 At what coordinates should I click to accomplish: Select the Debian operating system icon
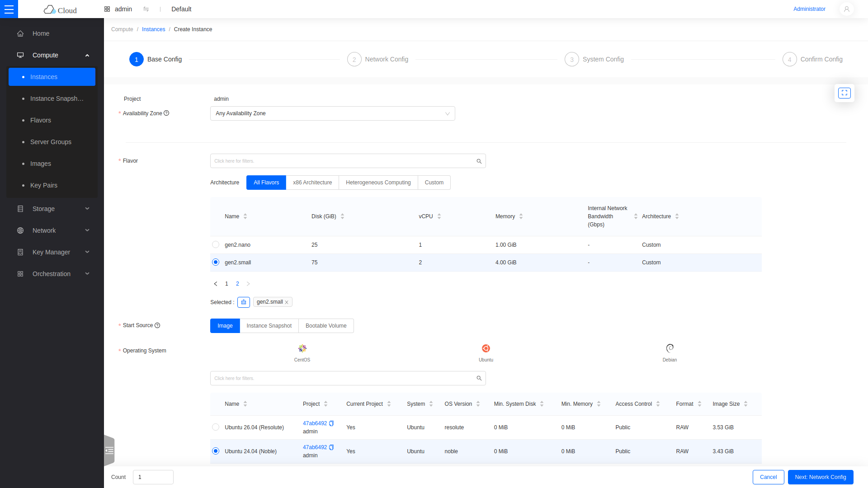(670, 348)
